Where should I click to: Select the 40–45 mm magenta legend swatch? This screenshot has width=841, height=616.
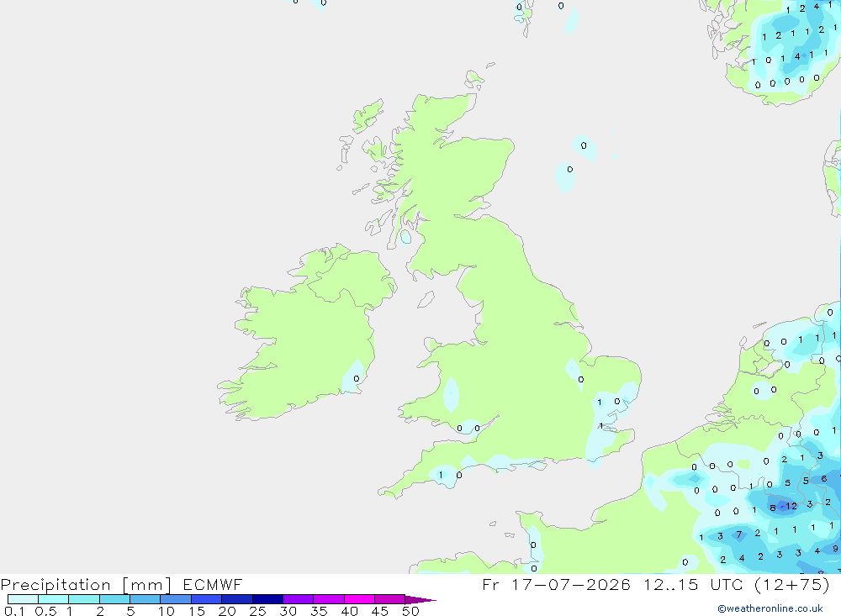point(359,599)
